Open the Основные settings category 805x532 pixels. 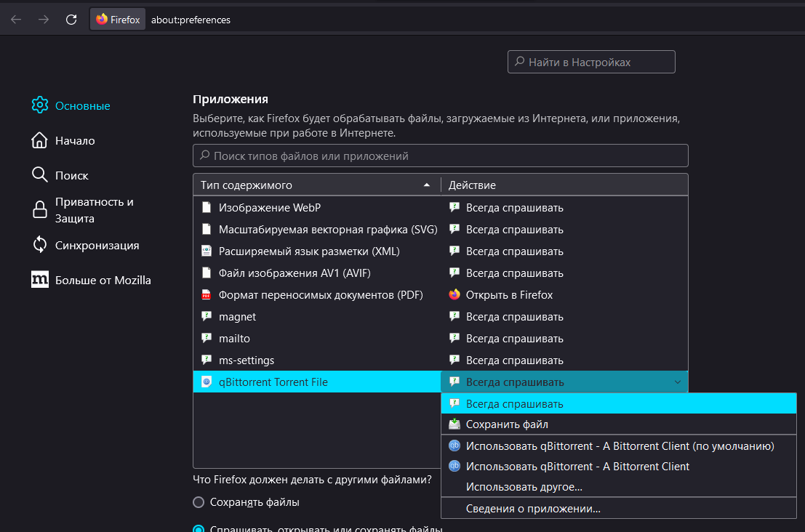[71, 105]
